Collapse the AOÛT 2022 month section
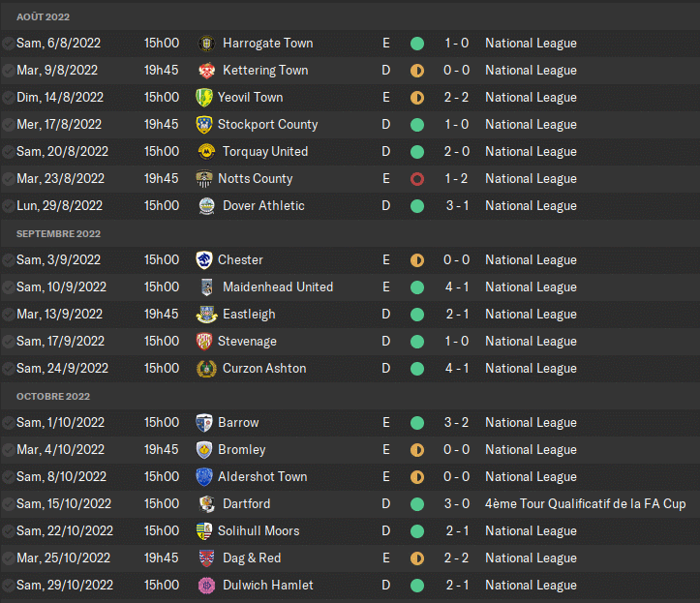Viewport: 700px width, 603px height. 43,17
